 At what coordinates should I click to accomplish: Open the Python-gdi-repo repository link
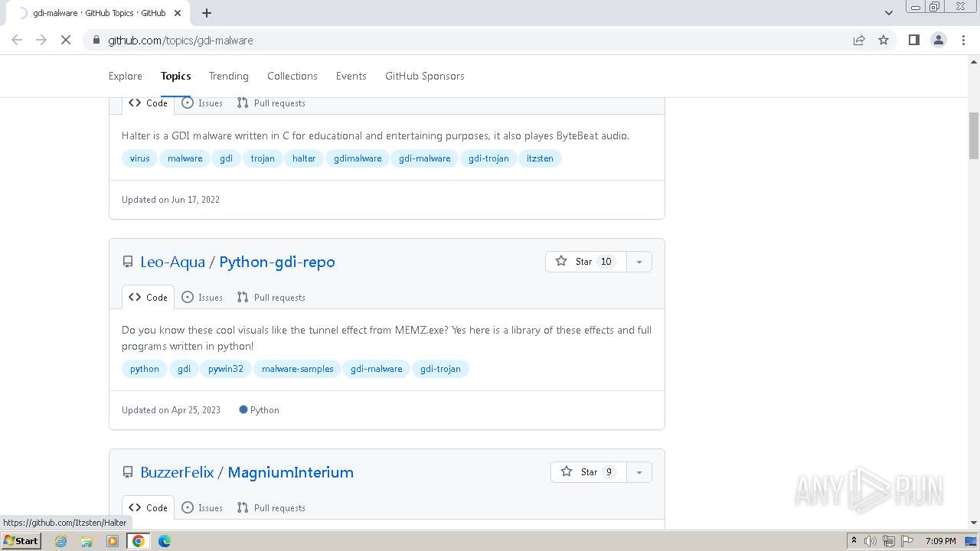pos(277,262)
